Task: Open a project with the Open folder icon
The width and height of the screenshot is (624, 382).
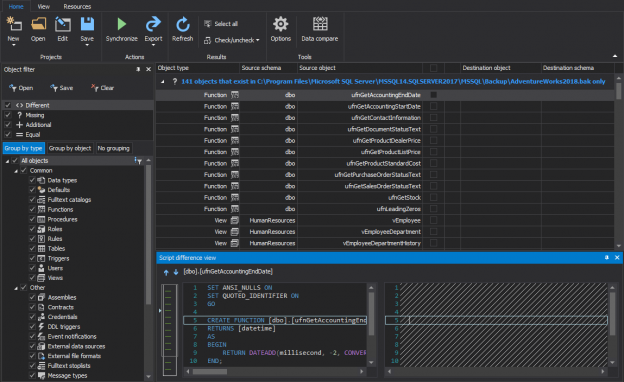Action: [x=38, y=24]
